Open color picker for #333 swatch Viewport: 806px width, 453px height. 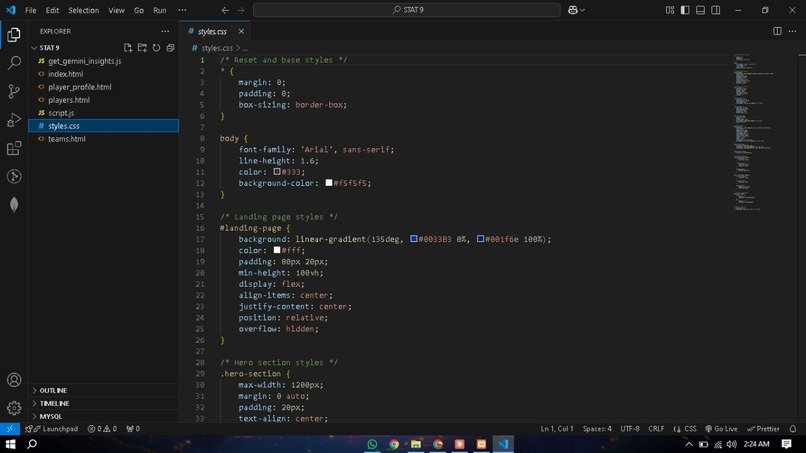coord(277,172)
